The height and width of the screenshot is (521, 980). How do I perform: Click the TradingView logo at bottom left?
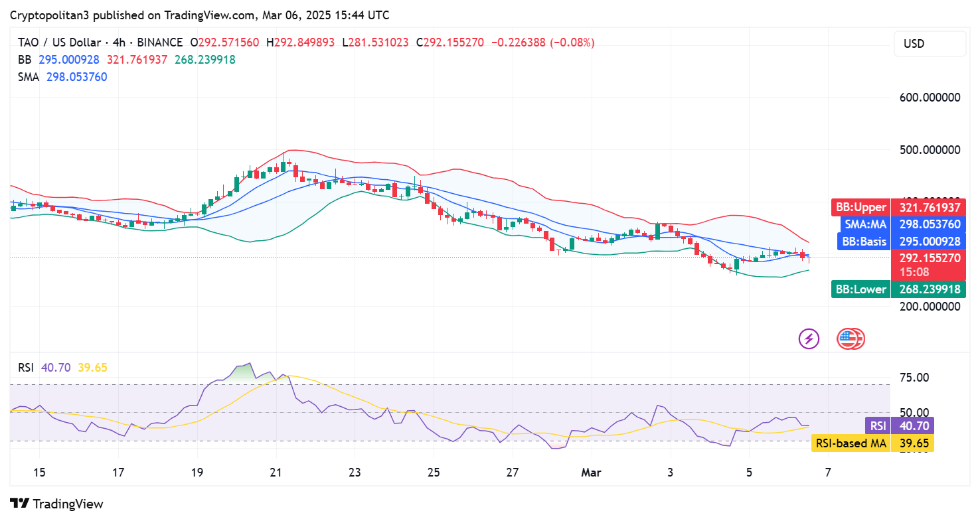click(57, 504)
